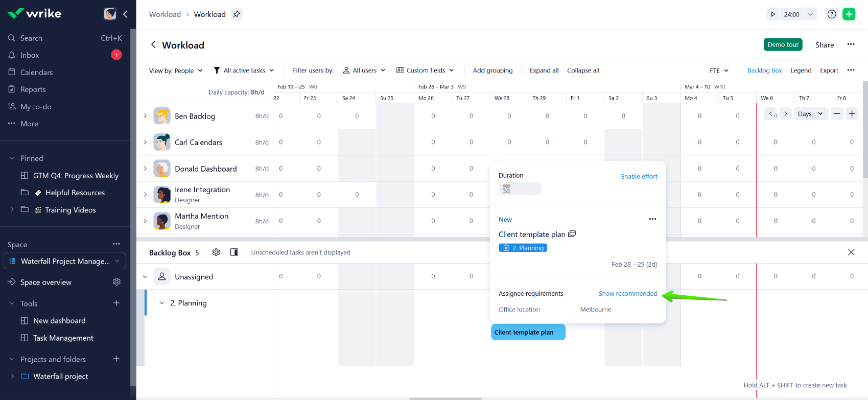Viewport: 868px width, 400px height.
Task: Open the FTE units dropdown
Action: point(719,70)
